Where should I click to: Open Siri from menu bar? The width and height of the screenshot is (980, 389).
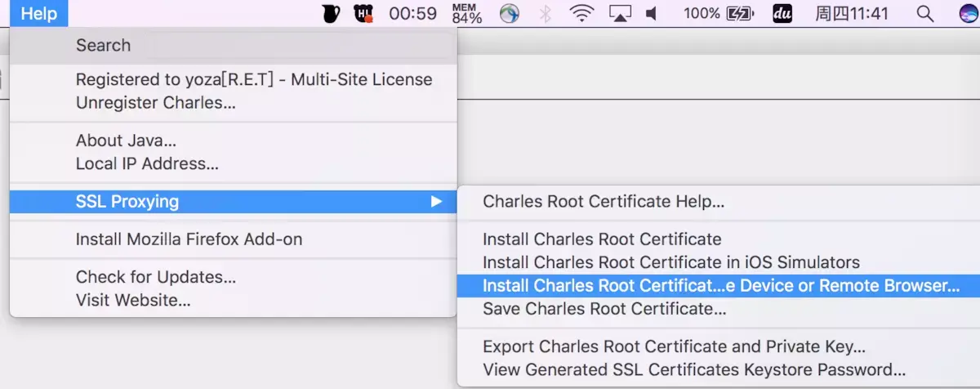coord(969,13)
